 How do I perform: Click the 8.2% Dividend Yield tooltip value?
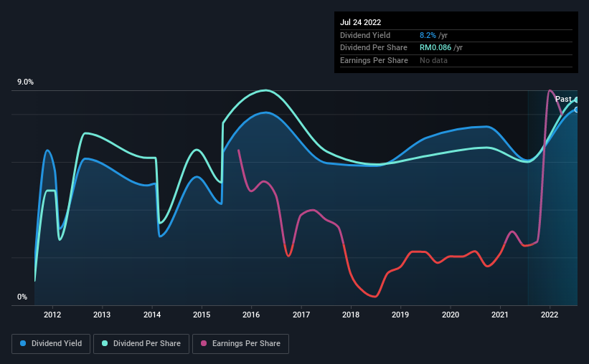click(428, 35)
